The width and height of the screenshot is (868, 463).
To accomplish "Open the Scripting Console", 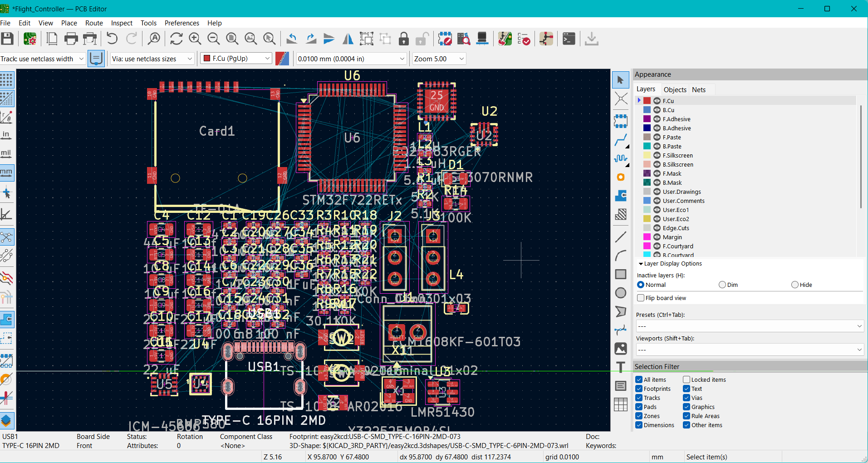I will (569, 39).
